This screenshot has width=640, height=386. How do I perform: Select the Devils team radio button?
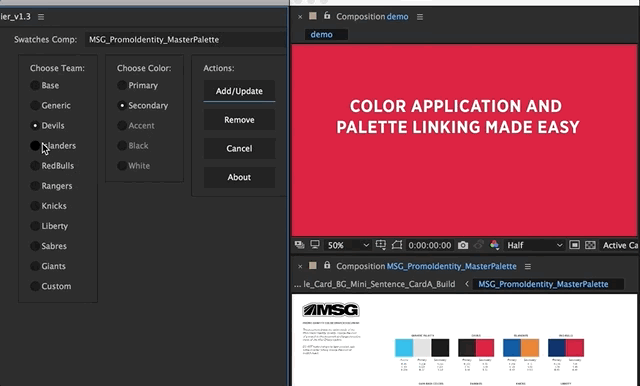(x=35, y=125)
